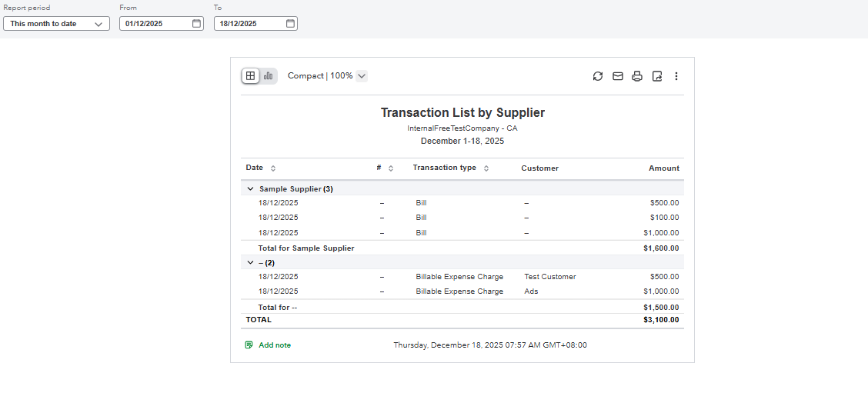Switch to chart view icon

[x=269, y=76]
